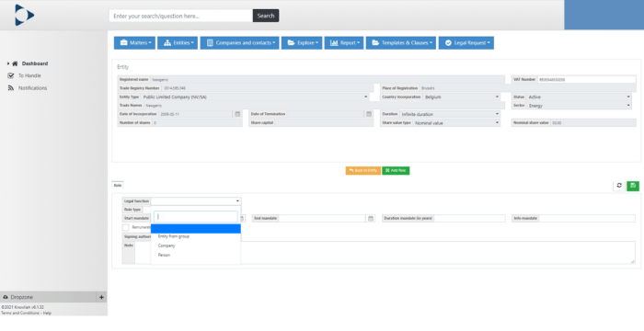
Task: Click the Back to Entity button
Action: tap(363, 170)
